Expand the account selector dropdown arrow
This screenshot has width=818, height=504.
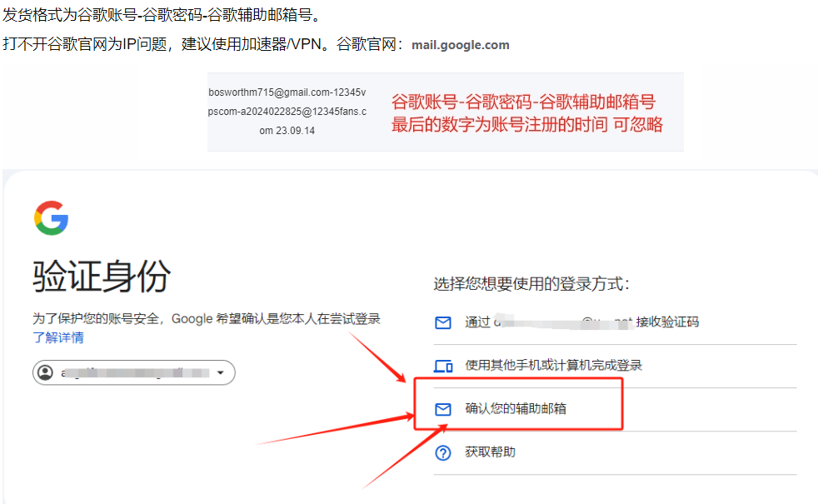point(221,372)
